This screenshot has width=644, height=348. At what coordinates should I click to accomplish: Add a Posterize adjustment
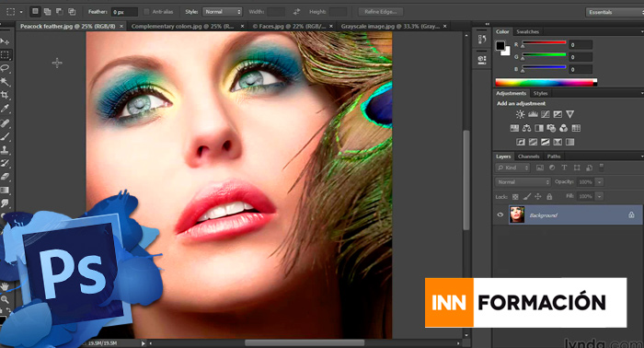tap(533, 142)
